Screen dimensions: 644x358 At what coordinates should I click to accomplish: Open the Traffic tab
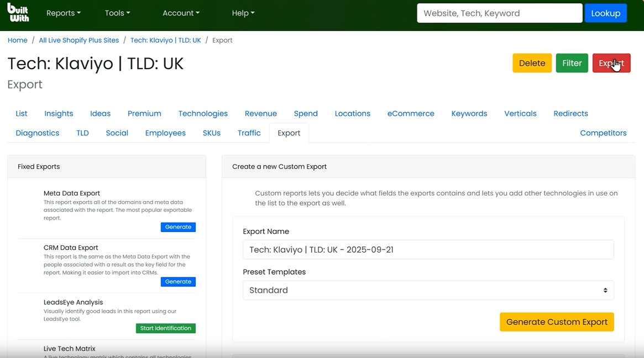point(249,133)
